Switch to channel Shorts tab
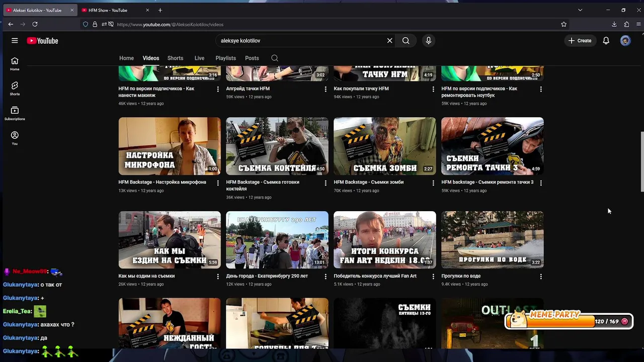The height and width of the screenshot is (362, 644). 175,58
